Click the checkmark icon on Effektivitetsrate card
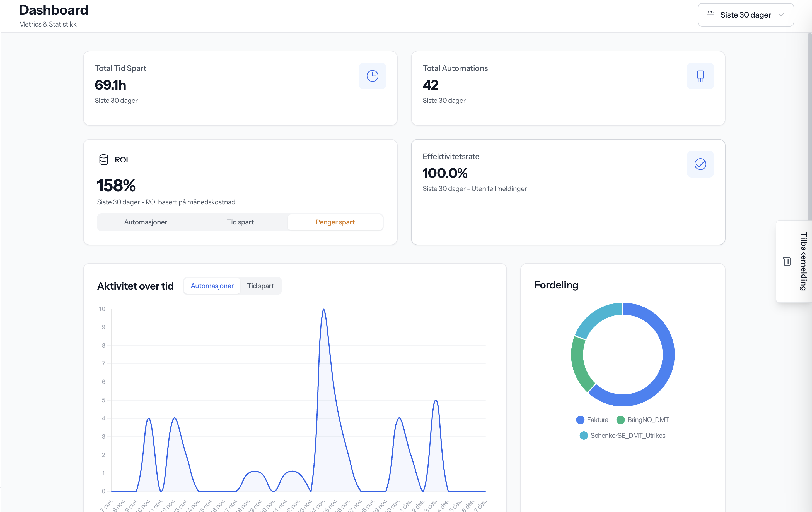This screenshot has height=512, width=812. pos(700,164)
